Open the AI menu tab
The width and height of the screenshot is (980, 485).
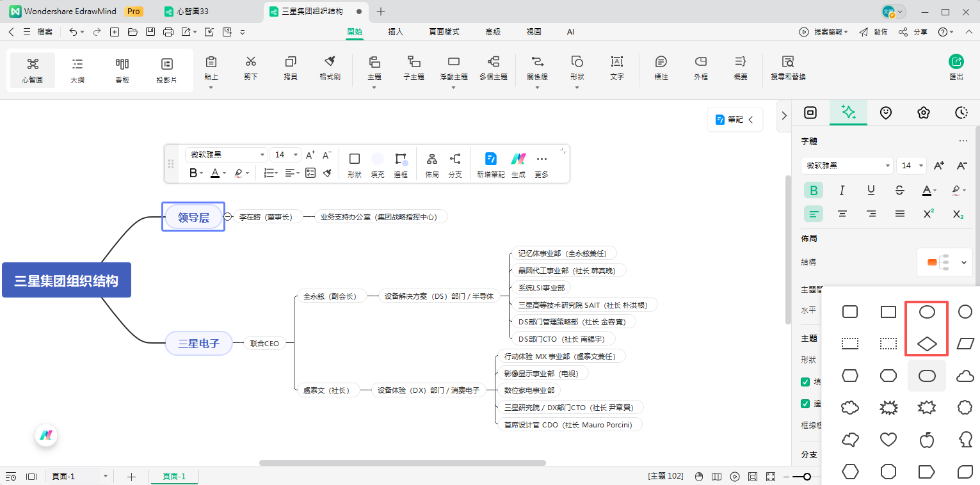(x=570, y=31)
